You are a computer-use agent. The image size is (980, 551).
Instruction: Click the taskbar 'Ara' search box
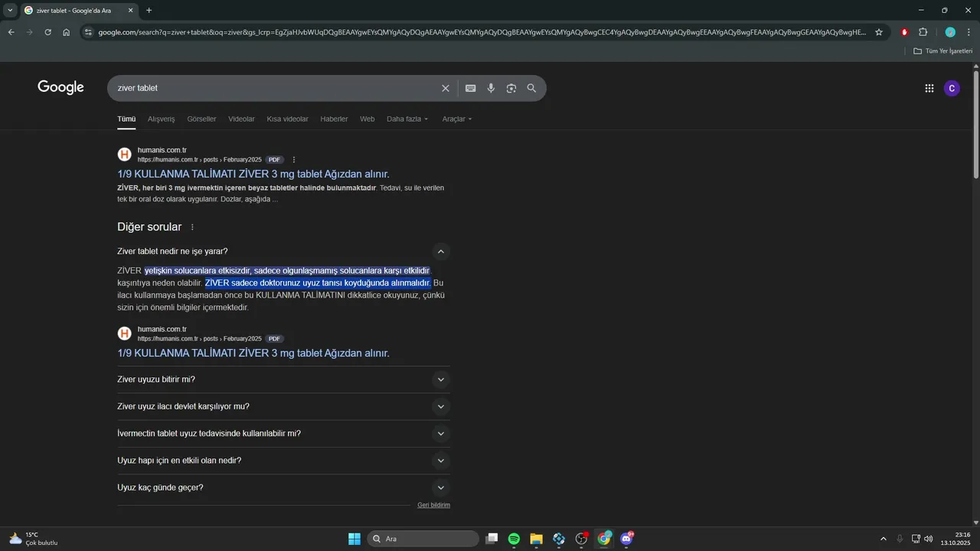coord(423,539)
